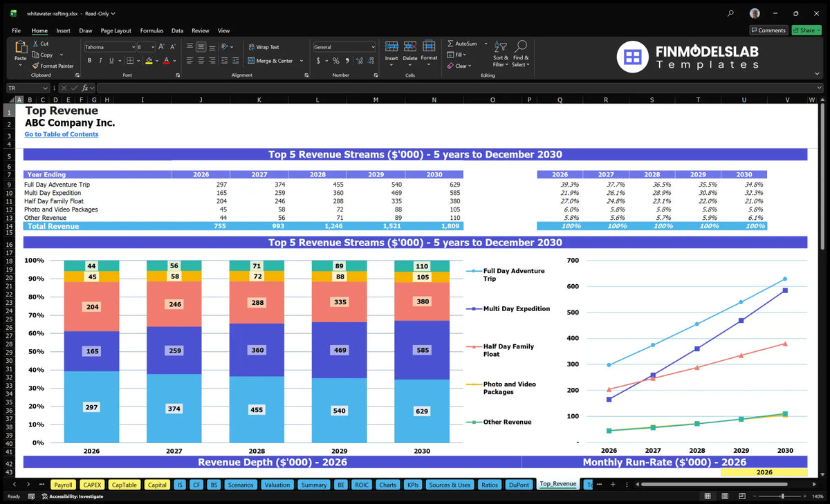The image size is (830, 504).
Task: Click Accessibility: Investigate in status bar
Action: coord(72,496)
